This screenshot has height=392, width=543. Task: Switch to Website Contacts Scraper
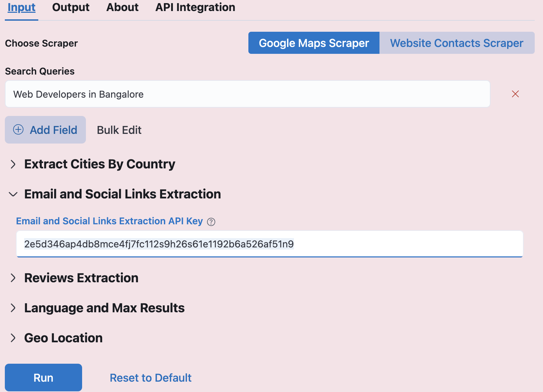(x=457, y=43)
